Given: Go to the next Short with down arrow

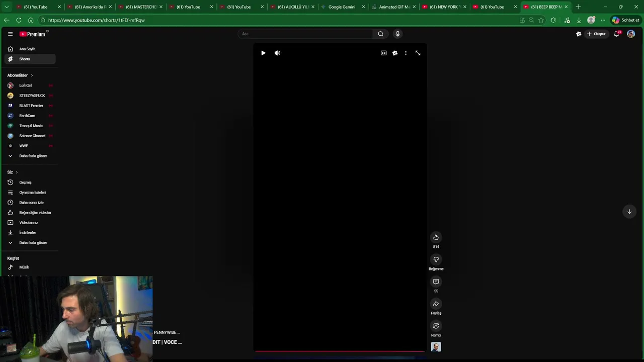Looking at the screenshot, I should click(x=629, y=212).
